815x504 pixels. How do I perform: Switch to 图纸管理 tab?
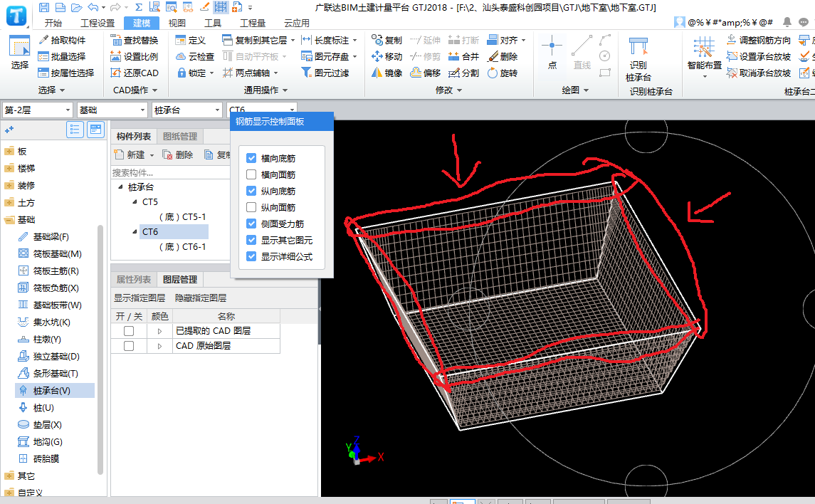tap(180, 136)
